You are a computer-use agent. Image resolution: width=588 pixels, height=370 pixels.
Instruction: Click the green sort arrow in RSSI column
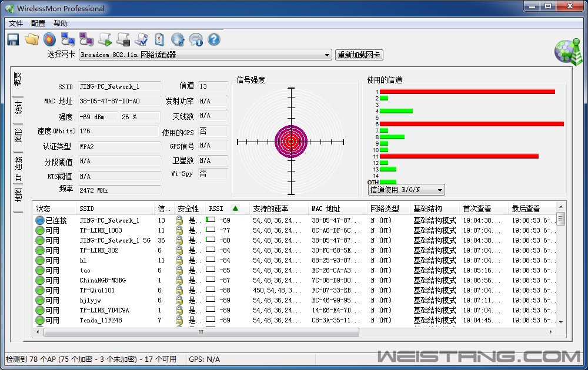[235, 208]
